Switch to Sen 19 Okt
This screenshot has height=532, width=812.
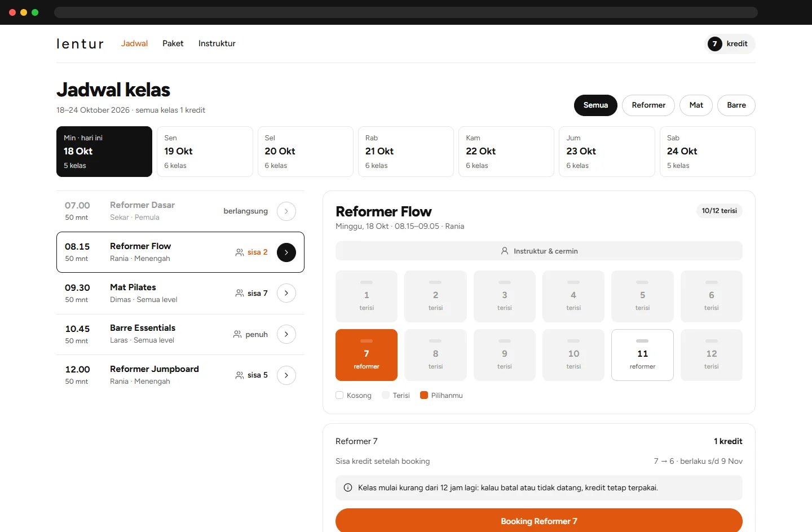[x=205, y=152]
